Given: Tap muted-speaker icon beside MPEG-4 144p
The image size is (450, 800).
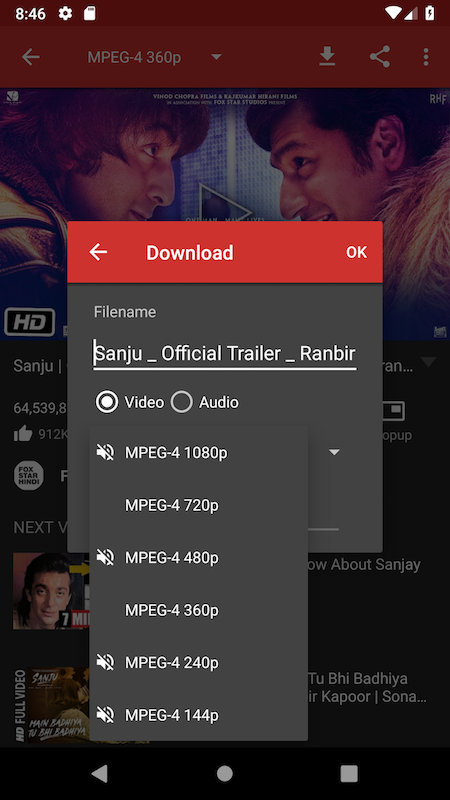Looking at the screenshot, I should (105, 715).
